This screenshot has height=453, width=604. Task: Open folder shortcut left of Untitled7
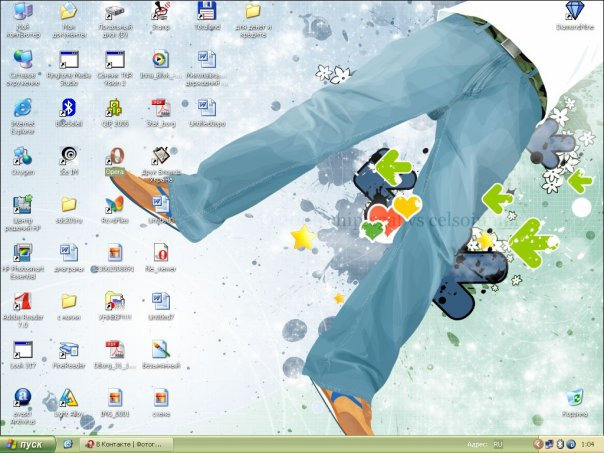click(x=115, y=301)
